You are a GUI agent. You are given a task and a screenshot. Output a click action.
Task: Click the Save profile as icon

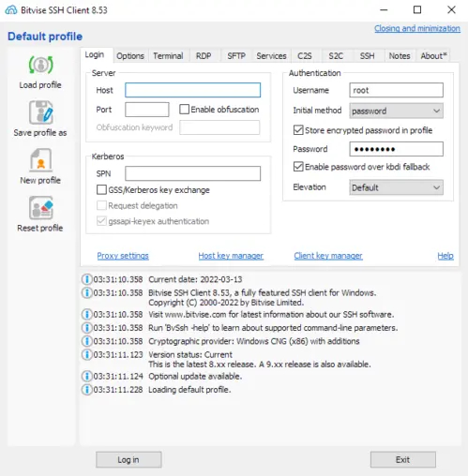click(x=41, y=112)
